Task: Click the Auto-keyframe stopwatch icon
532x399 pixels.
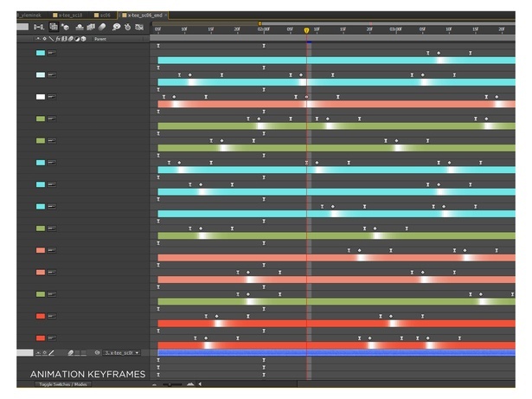Action: pos(128,28)
